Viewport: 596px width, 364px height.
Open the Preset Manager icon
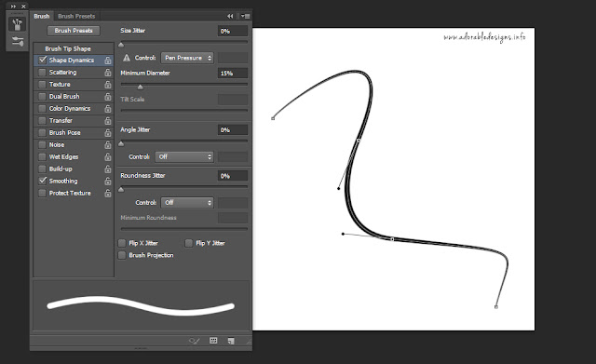pyautogui.click(x=213, y=341)
